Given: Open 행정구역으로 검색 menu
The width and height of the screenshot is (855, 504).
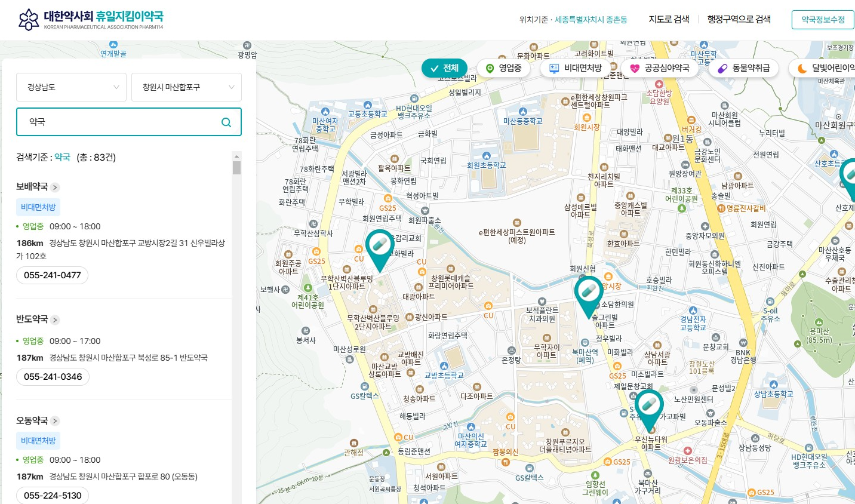Looking at the screenshot, I should tap(739, 19).
